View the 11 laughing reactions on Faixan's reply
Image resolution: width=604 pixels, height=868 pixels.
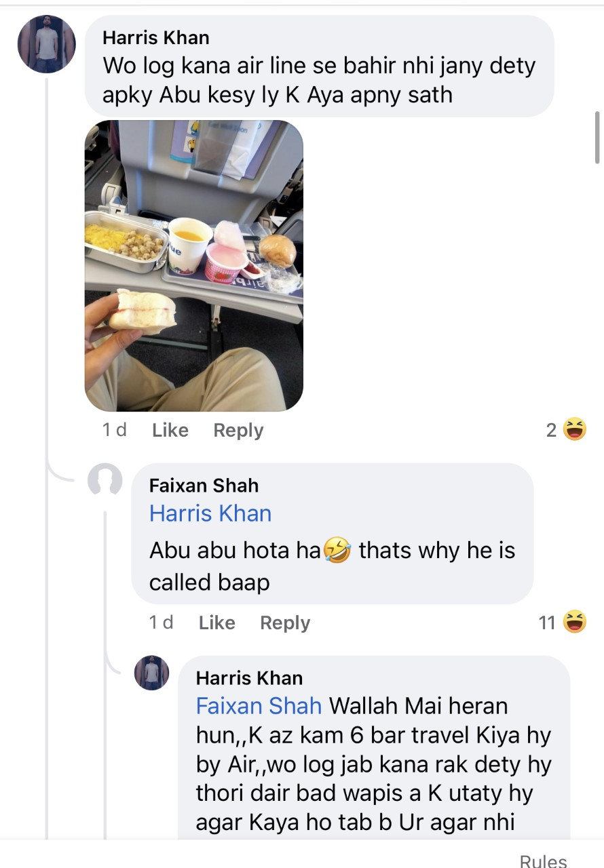(x=563, y=623)
